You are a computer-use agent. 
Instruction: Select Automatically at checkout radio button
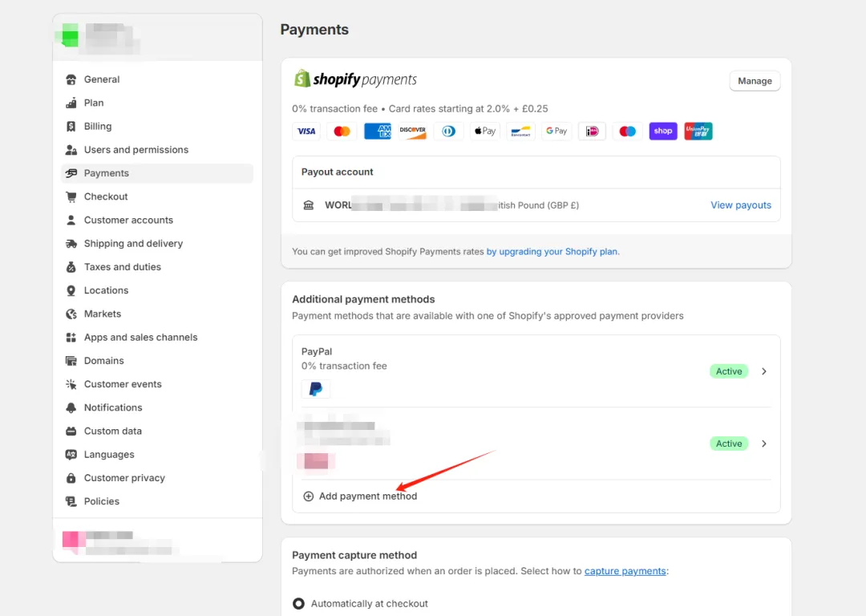[x=298, y=603]
